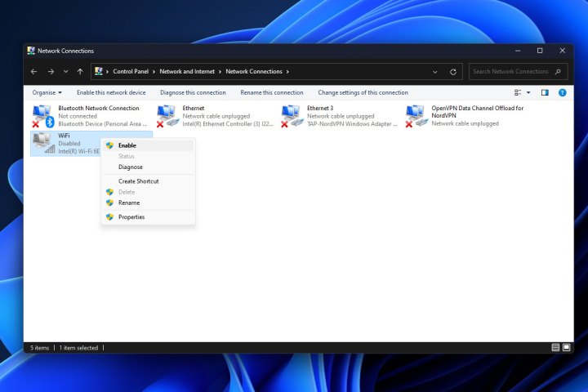Open the Help icon

pyautogui.click(x=562, y=92)
